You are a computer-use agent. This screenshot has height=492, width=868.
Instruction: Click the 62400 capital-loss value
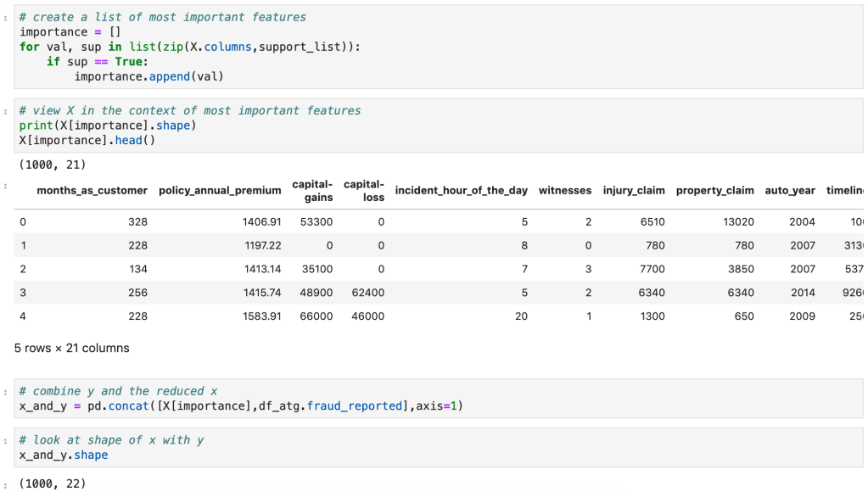click(x=367, y=293)
